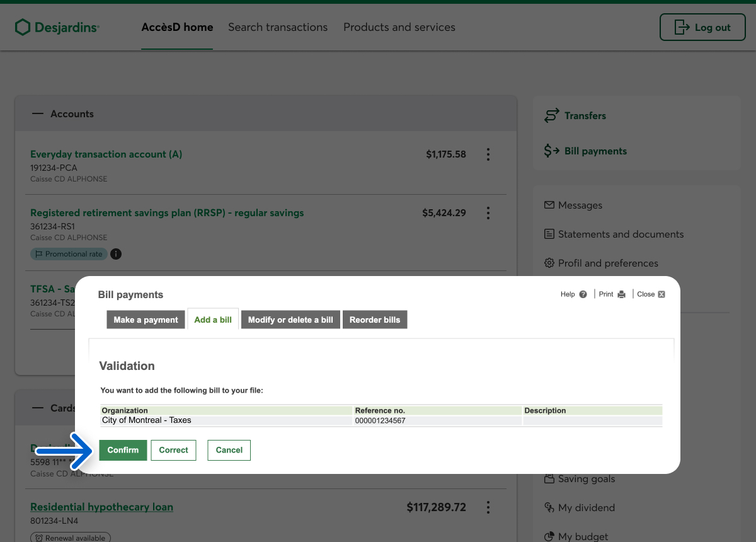This screenshot has width=756, height=542.
Task: Open Search transactions in top navigation
Action: (278, 27)
